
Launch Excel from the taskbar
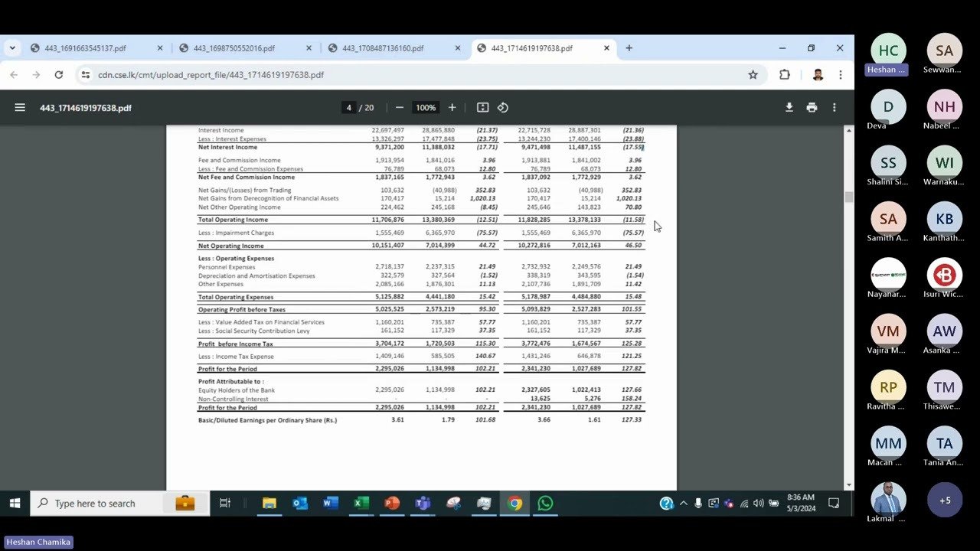pos(361,503)
